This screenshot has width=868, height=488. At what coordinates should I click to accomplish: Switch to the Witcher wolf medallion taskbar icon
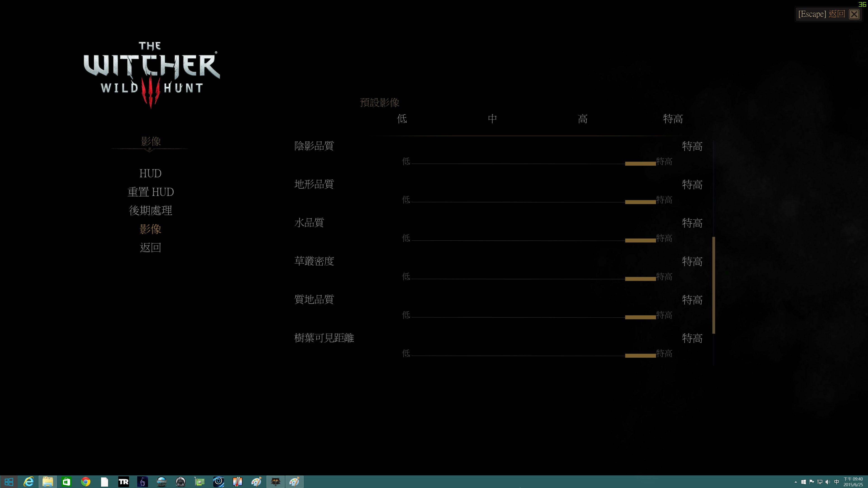276,482
